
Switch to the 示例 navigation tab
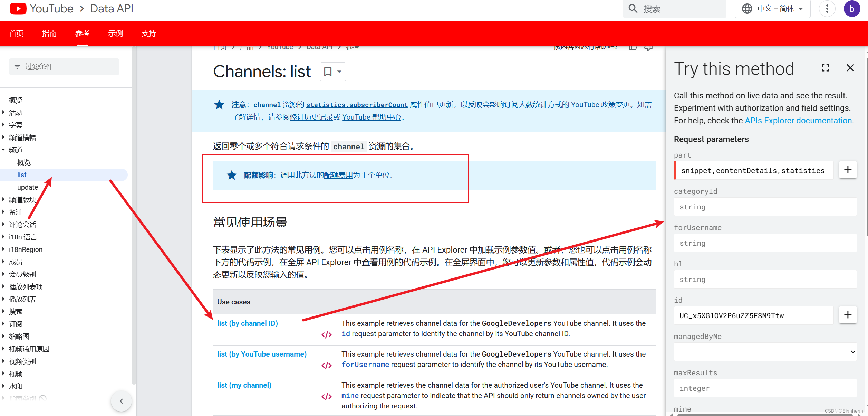[115, 33]
